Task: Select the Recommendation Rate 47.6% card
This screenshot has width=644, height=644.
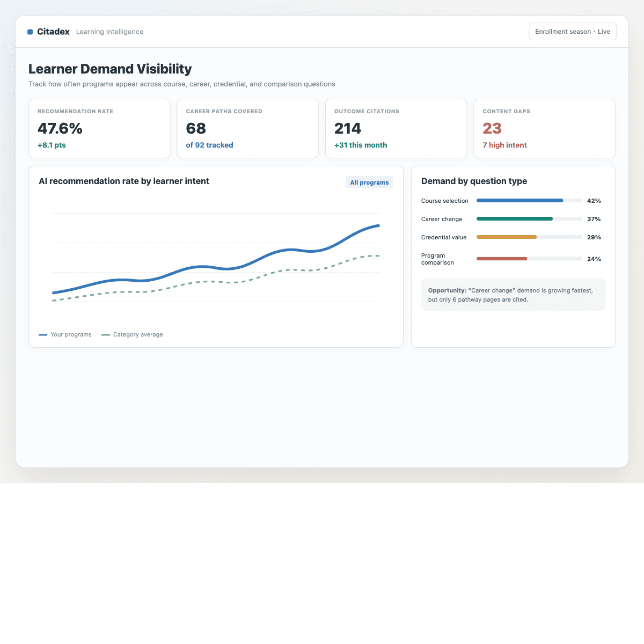Action: tap(99, 128)
